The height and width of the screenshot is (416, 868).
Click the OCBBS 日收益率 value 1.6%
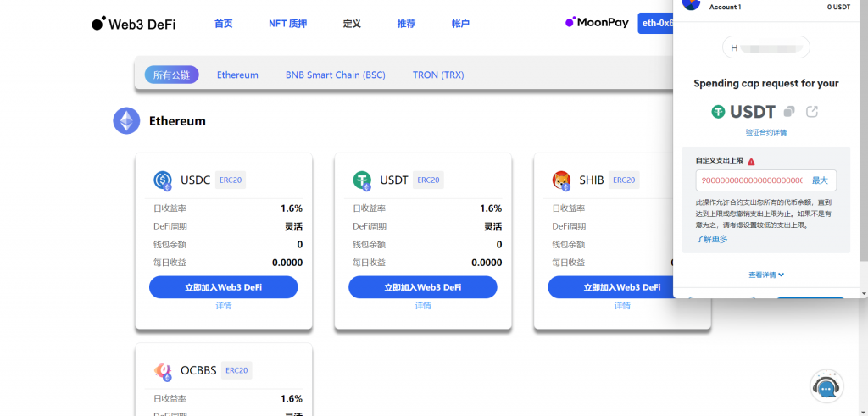click(x=292, y=399)
